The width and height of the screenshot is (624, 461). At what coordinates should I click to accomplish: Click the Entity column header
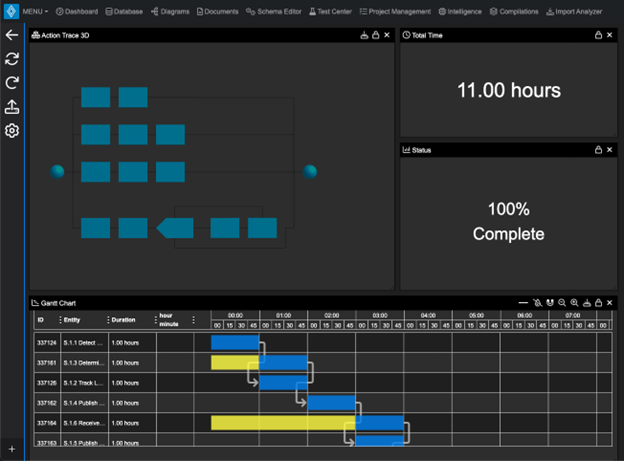point(72,320)
